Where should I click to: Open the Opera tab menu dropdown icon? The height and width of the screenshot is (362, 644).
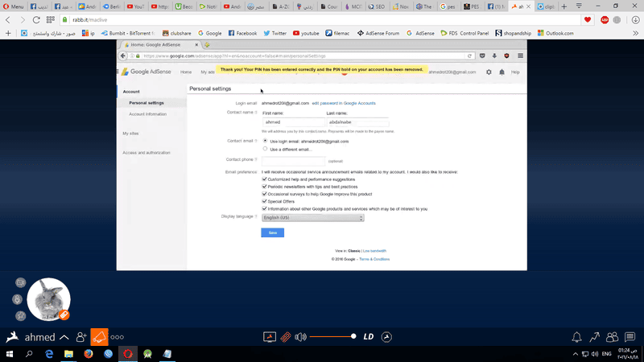(579, 6)
